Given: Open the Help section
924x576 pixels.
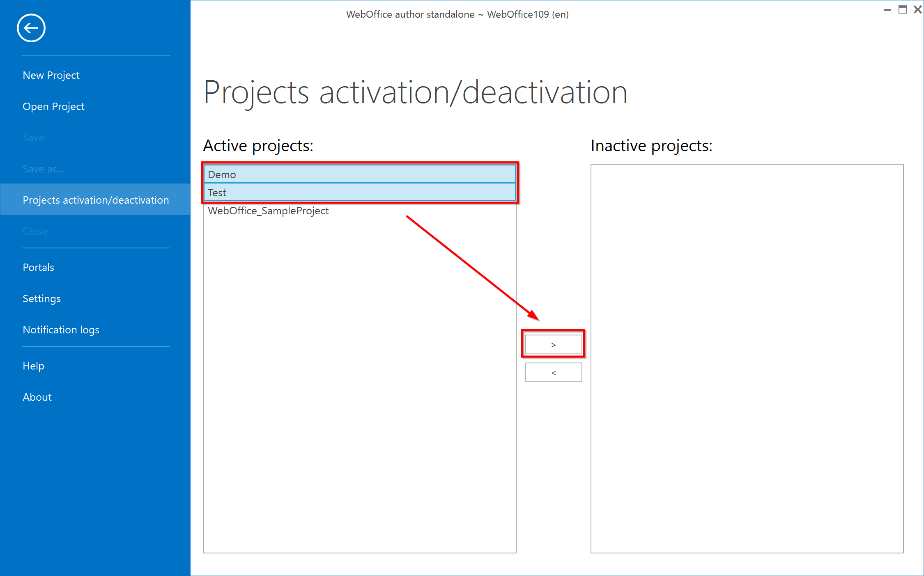Looking at the screenshot, I should tap(33, 366).
